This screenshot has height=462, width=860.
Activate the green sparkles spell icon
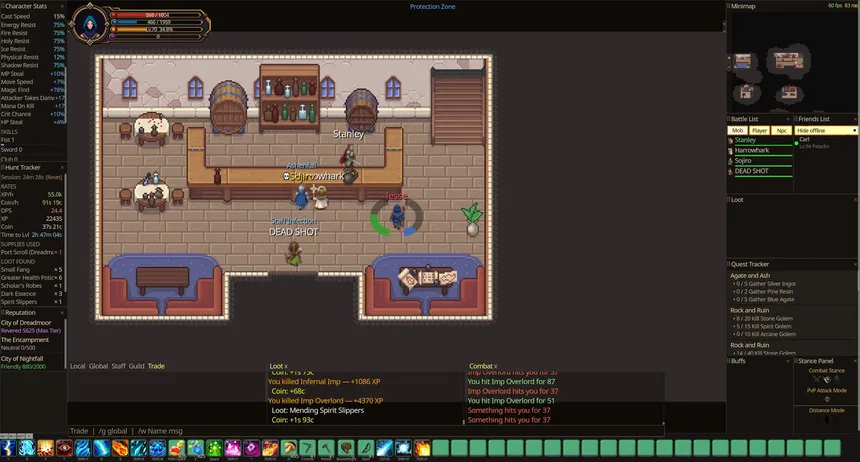pos(214,448)
